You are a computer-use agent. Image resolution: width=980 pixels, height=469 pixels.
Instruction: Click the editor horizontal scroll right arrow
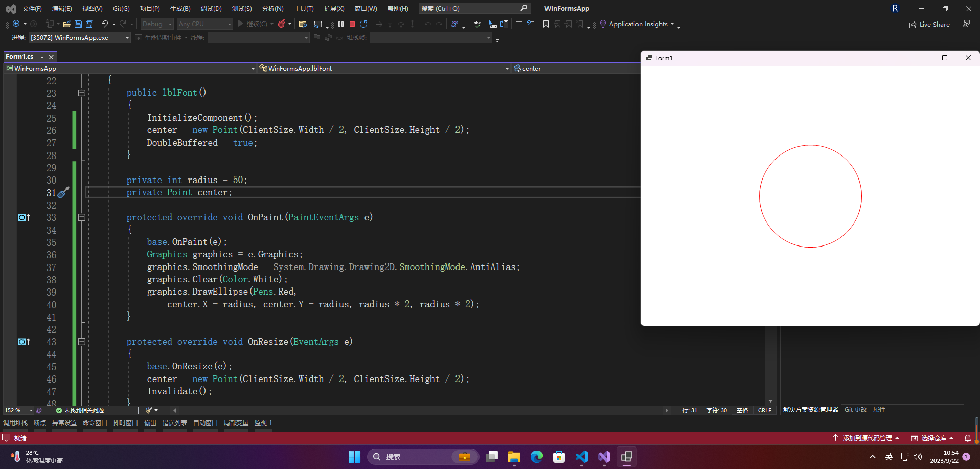pyautogui.click(x=666, y=410)
